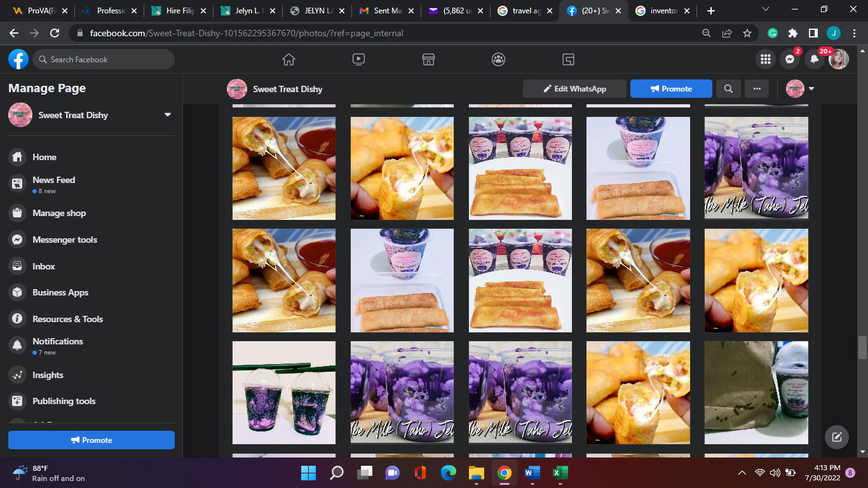Image resolution: width=868 pixels, height=488 pixels.
Task: Open the Gaming icon in top navigation
Action: (x=568, y=59)
